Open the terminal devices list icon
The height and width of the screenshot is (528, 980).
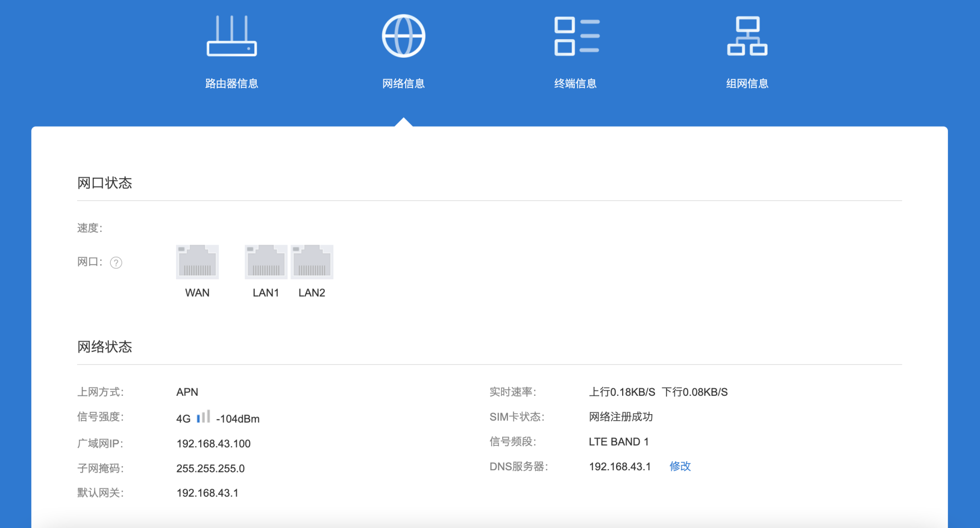click(576, 36)
